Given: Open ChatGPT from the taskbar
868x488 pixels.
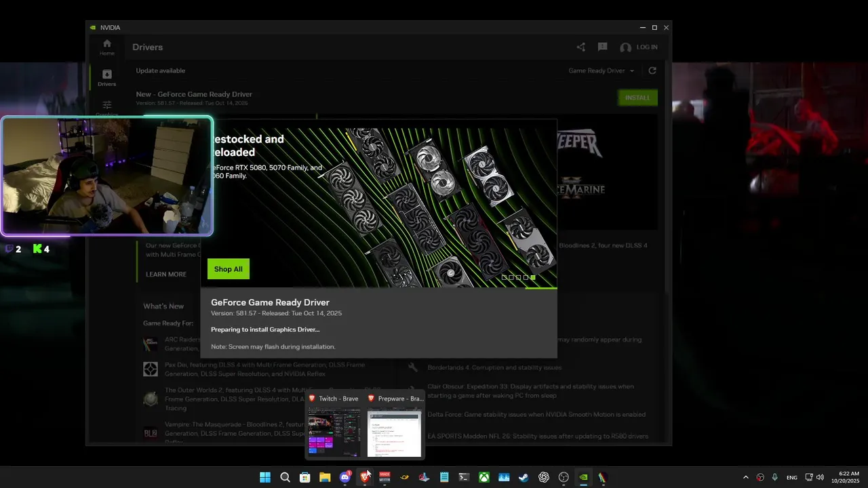Looking at the screenshot, I should click(544, 477).
